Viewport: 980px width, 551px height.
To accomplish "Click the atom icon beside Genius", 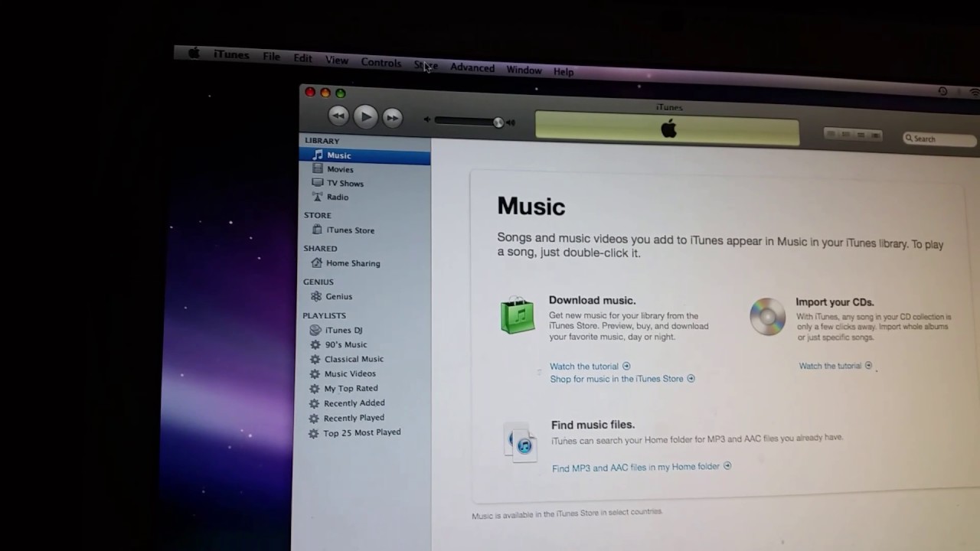I will (x=315, y=296).
